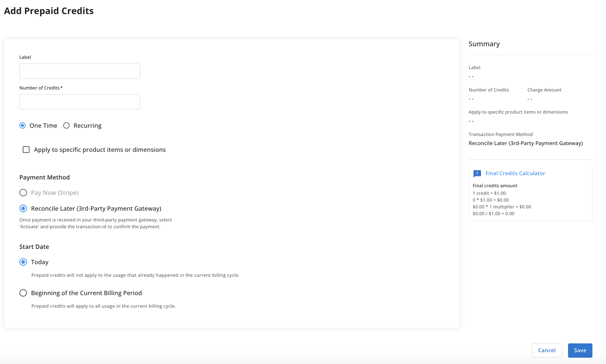
Task: Select Pay Now (Stripe) payment method
Action: [x=23, y=193]
